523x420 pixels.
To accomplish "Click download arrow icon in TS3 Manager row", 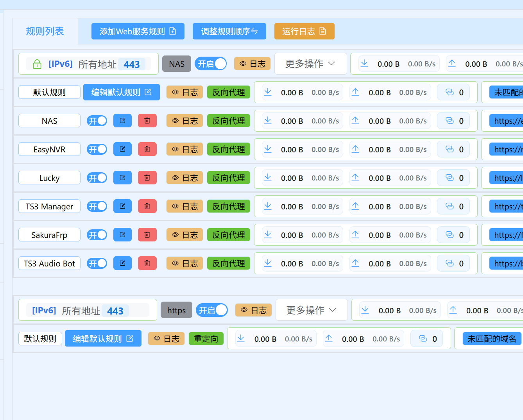I will (x=268, y=206).
